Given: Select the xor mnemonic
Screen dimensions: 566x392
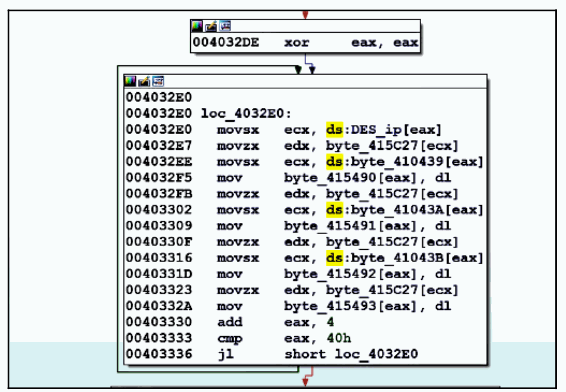Looking at the screenshot, I should (297, 42).
